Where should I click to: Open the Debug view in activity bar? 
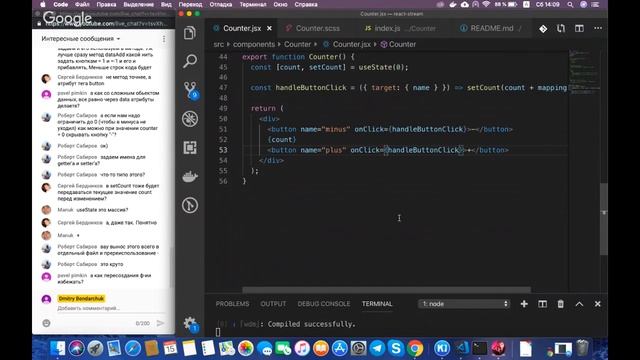point(190,119)
